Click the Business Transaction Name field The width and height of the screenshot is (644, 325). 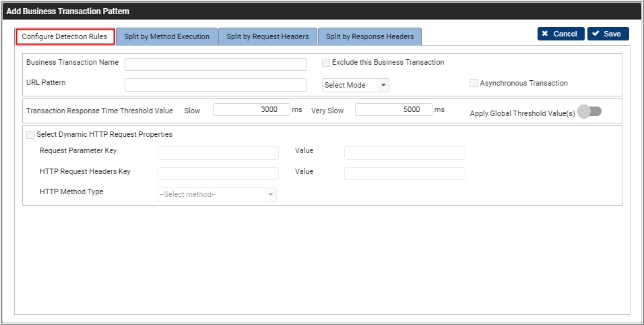click(x=216, y=64)
